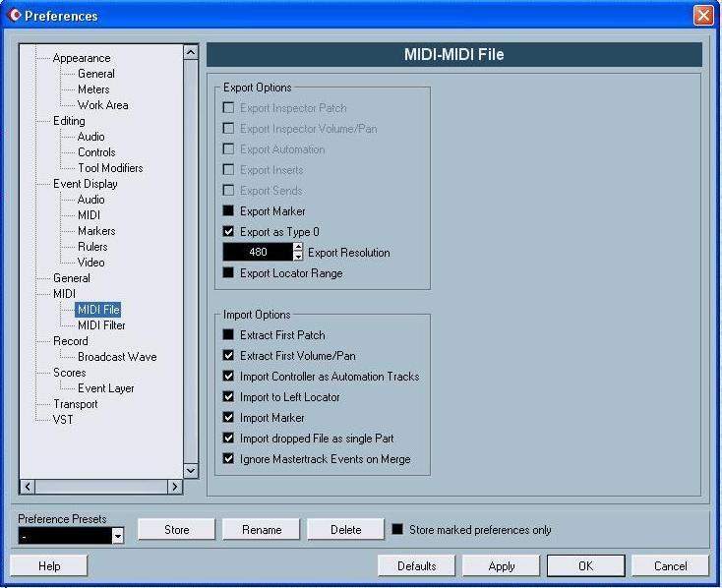Select the Controls page

(96, 152)
